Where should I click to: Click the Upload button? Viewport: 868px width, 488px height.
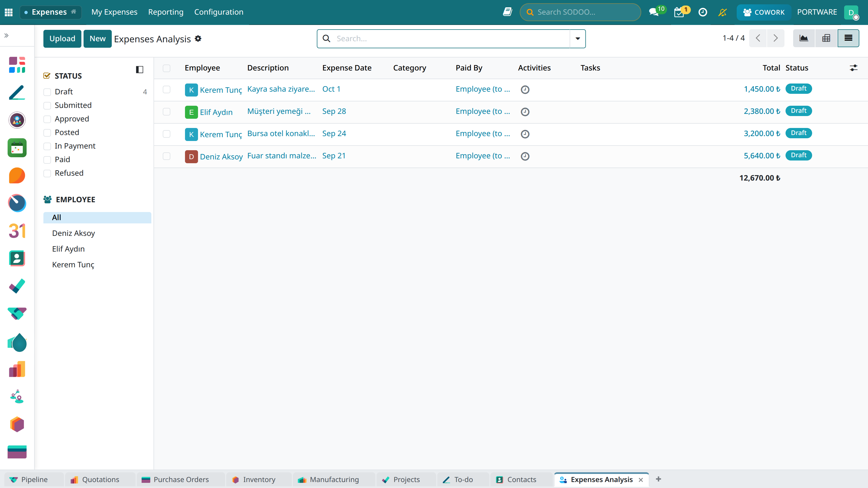[62, 39]
